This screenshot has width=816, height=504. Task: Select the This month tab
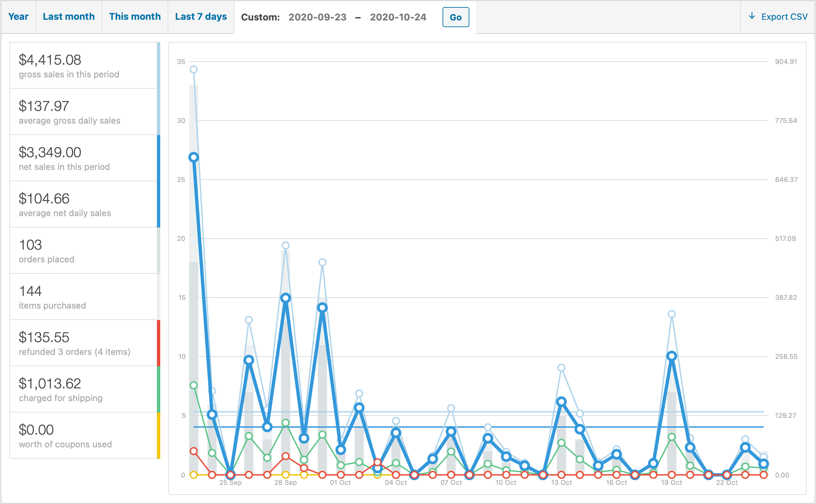click(x=135, y=16)
